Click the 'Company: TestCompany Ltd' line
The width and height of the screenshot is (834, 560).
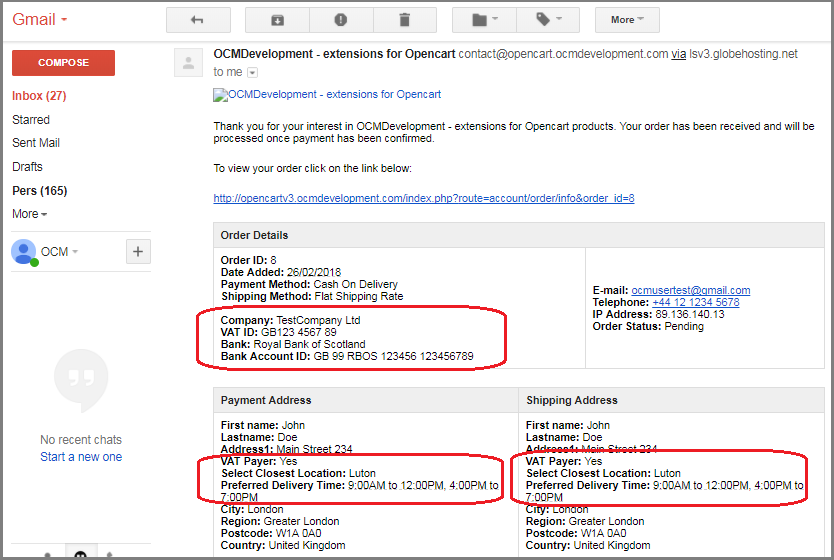coord(290,320)
